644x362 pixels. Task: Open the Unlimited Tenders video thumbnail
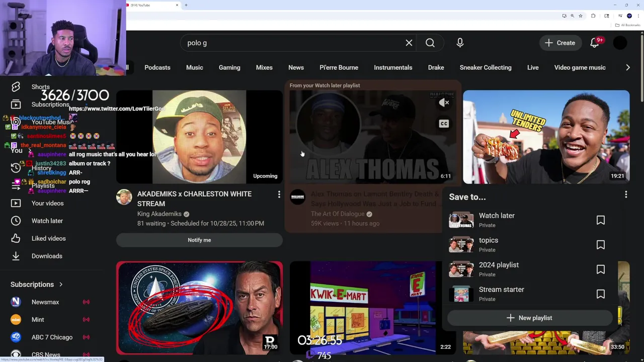[546, 137]
